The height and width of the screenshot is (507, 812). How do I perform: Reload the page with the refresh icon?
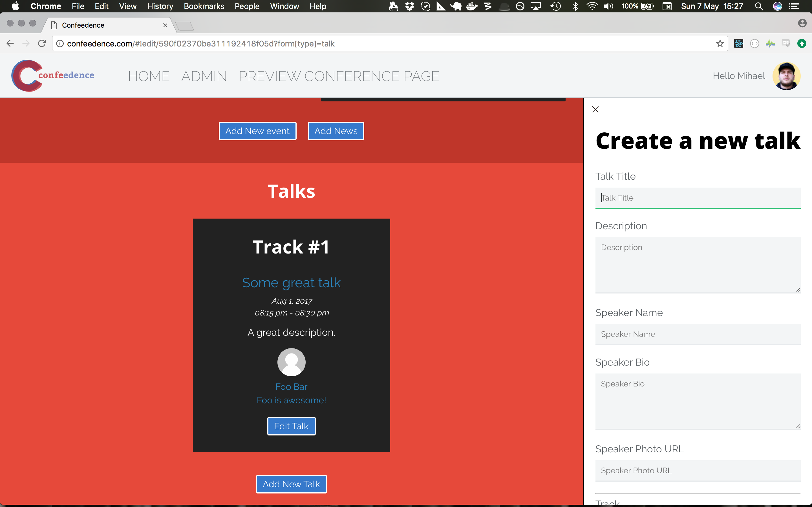(x=42, y=44)
